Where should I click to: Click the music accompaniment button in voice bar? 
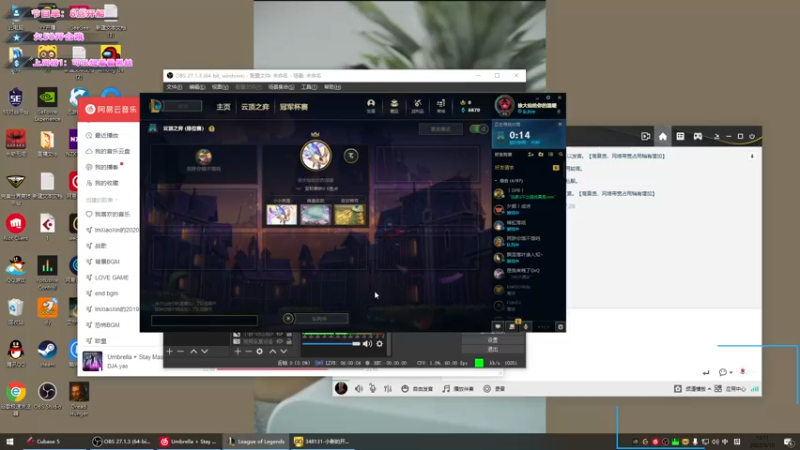tap(458, 389)
